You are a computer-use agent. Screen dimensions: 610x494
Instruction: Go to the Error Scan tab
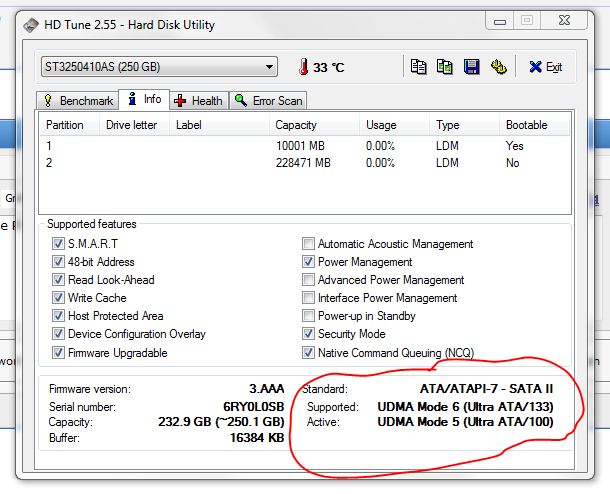coord(268,101)
